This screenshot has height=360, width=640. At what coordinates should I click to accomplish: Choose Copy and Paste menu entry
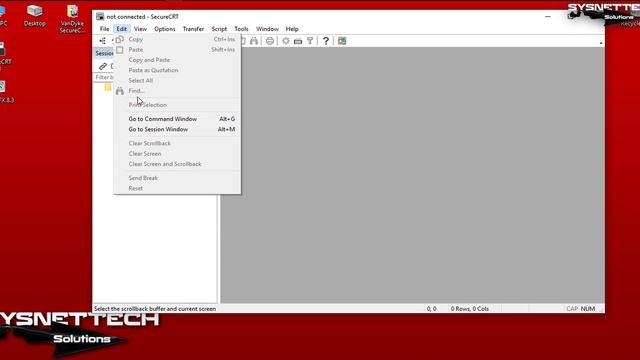177,60
